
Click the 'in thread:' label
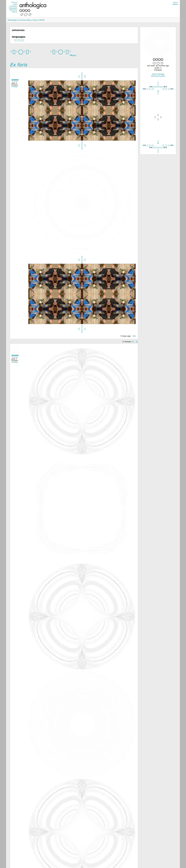(x=127, y=342)
